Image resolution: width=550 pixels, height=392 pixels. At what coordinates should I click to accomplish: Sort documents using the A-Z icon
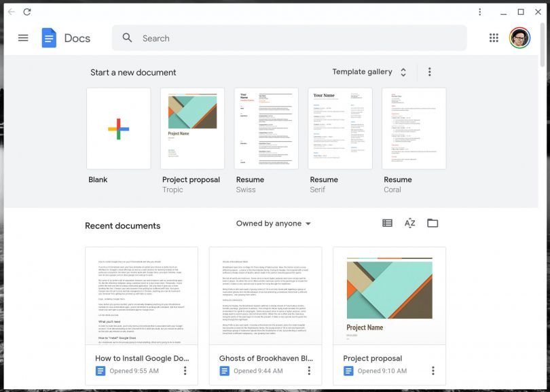click(x=409, y=223)
